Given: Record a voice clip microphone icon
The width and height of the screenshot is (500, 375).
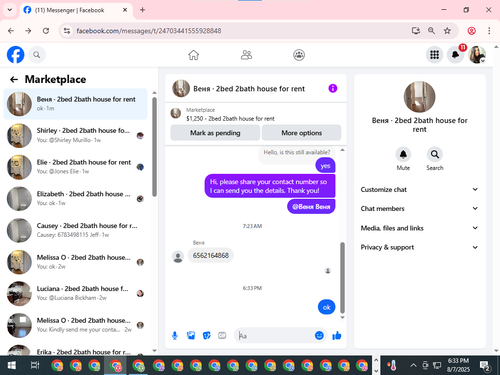Looking at the screenshot, I should (x=175, y=335).
